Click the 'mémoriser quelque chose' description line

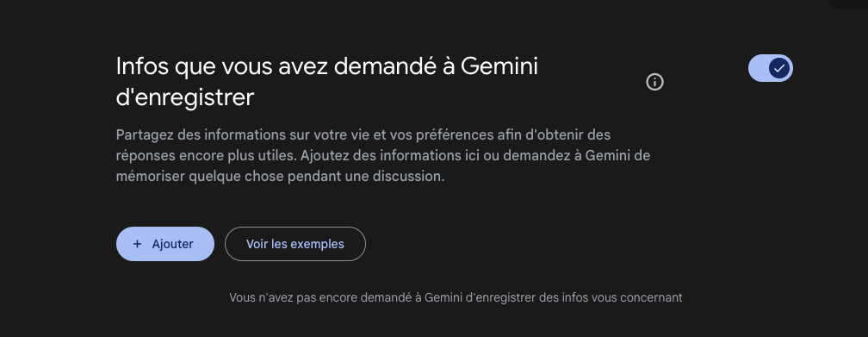coord(280,177)
